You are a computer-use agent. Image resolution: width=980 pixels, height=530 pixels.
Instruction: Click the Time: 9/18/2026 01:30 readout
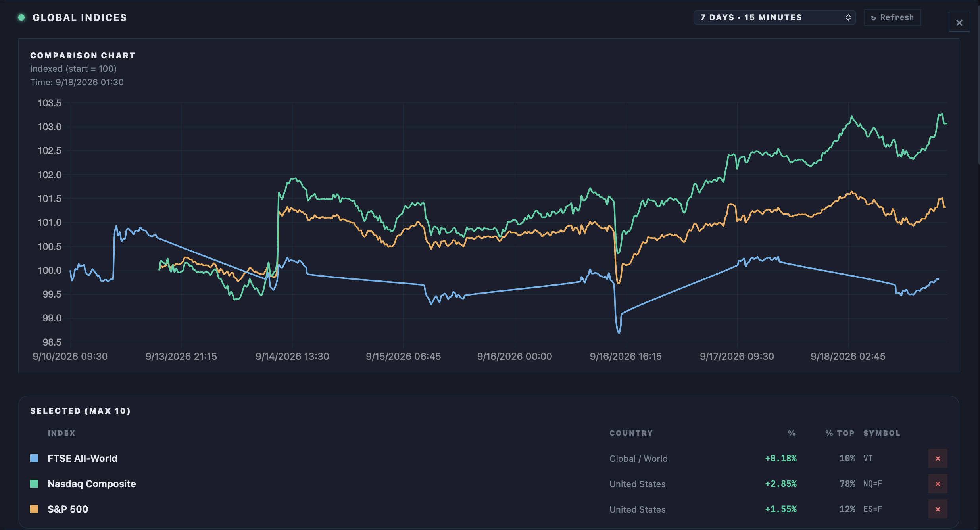click(77, 83)
